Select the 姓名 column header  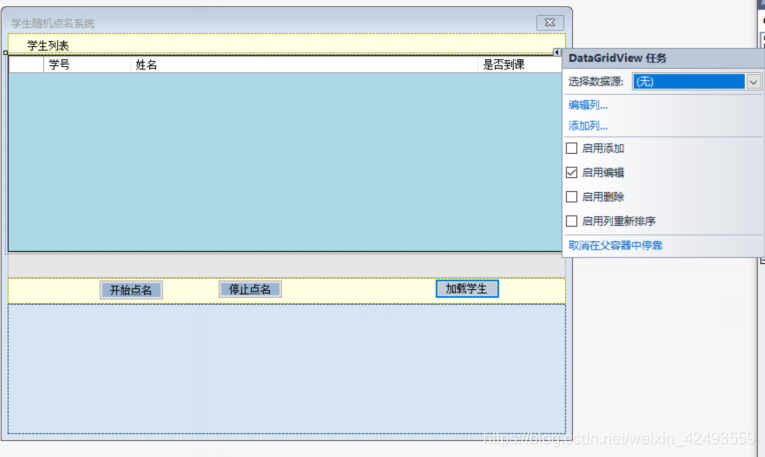304,64
